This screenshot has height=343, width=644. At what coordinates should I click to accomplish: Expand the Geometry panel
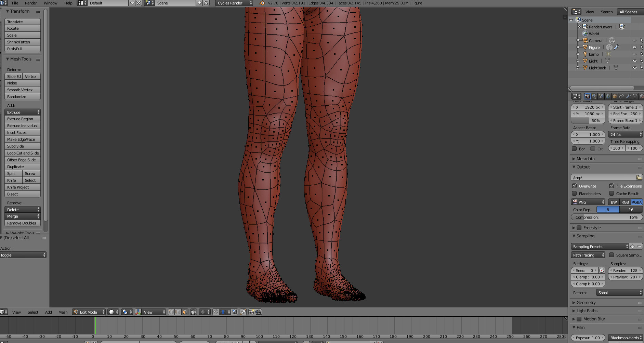point(586,303)
